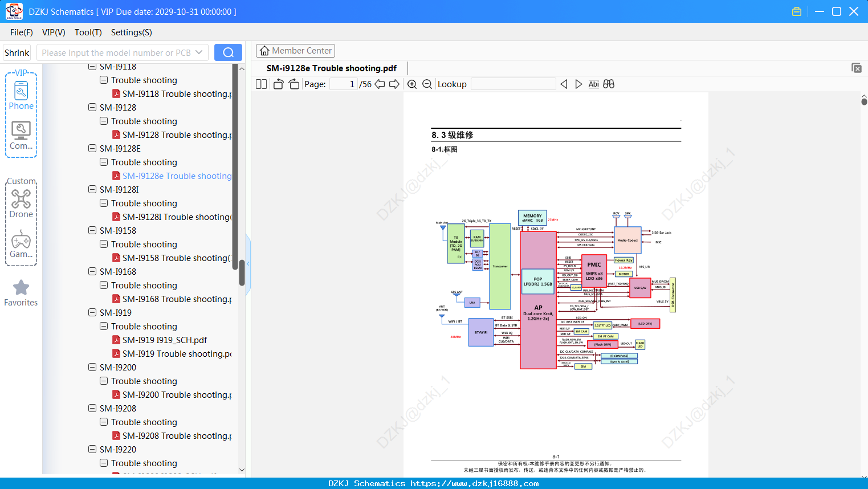Click the tree panel vertical scrollbar thumb

(242, 272)
